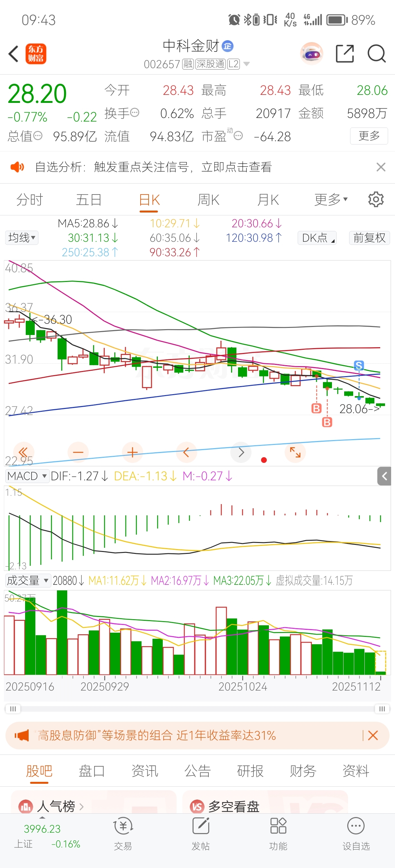This screenshot has height=868, width=395.
Task: Tap the red dot chart marker
Action: coord(264,460)
